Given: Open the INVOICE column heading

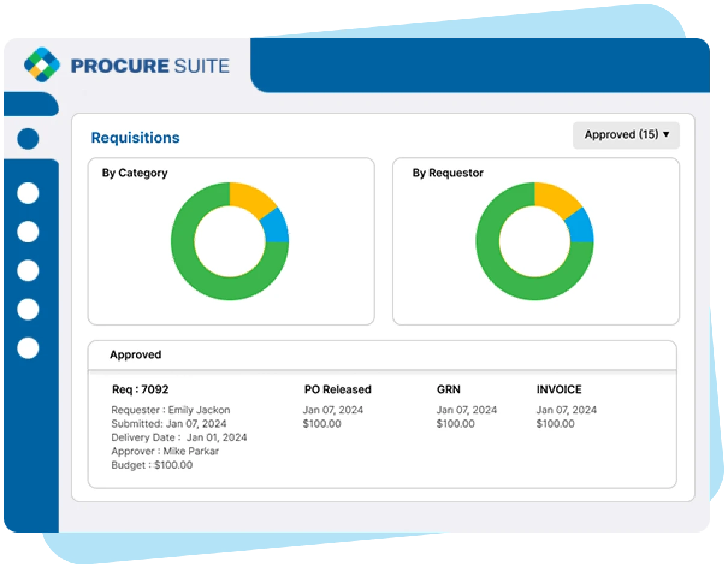Looking at the screenshot, I should tap(559, 389).
